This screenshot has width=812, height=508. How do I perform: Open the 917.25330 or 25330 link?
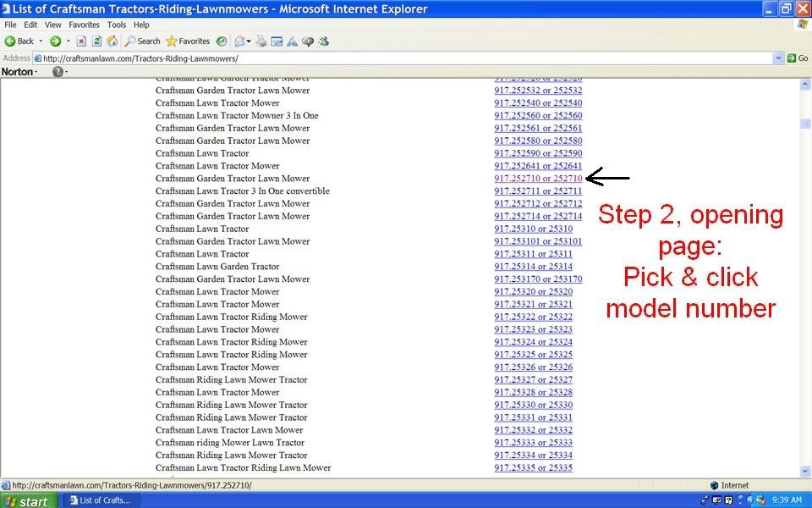pos(534,405)
